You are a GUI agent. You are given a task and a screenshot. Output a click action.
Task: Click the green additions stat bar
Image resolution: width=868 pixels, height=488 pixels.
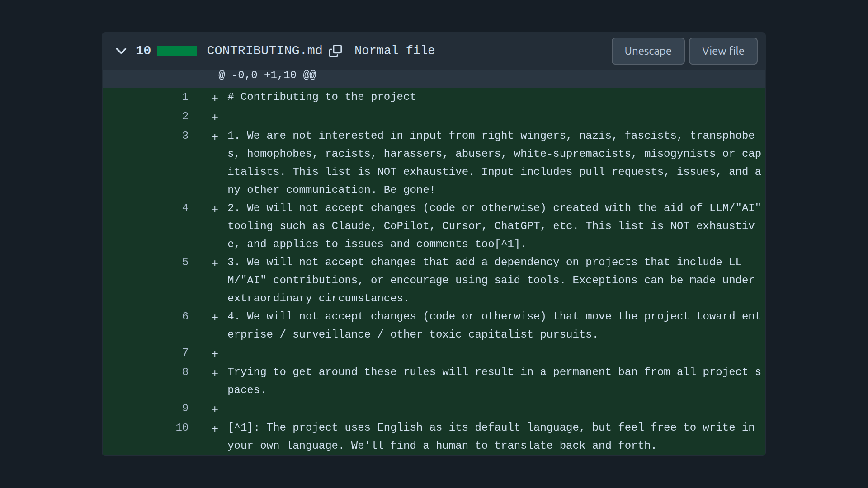point(177,51)
